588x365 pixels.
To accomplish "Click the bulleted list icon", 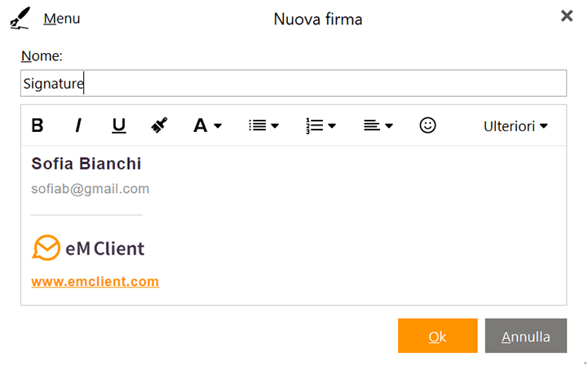I will point(257,125).
